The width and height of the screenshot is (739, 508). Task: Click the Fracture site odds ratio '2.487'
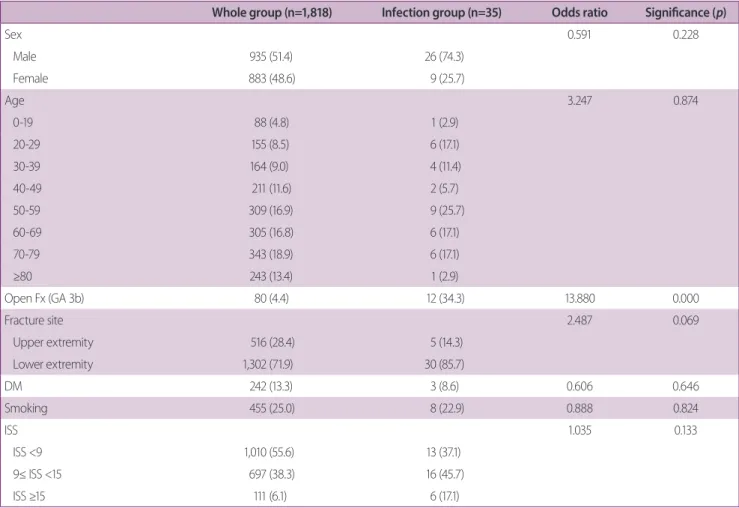pos(580,320)
